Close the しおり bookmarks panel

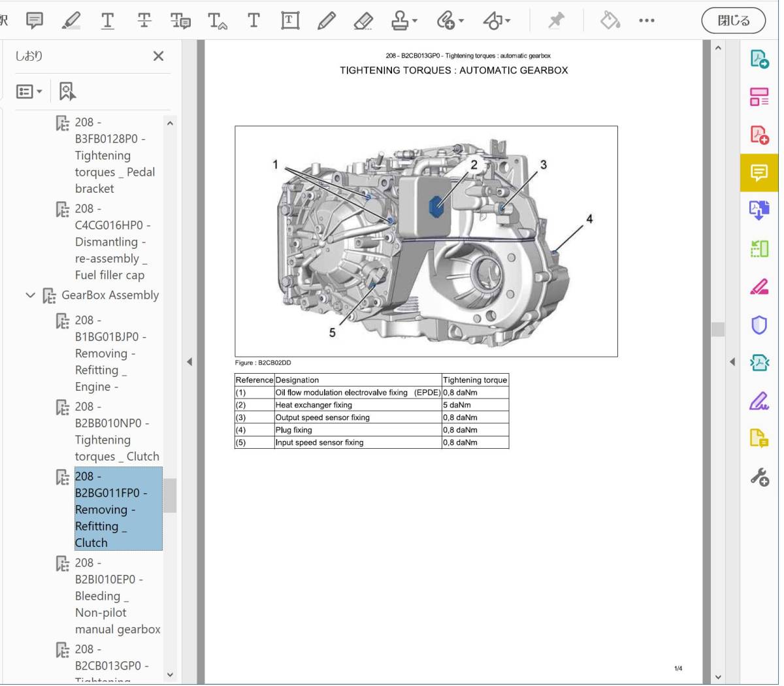(158, 56)
